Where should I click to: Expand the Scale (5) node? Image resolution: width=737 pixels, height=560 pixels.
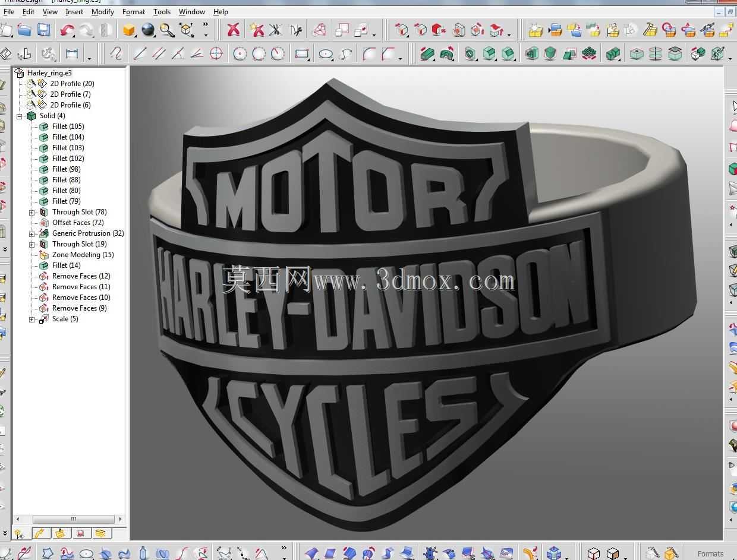(x=32, y=319)
